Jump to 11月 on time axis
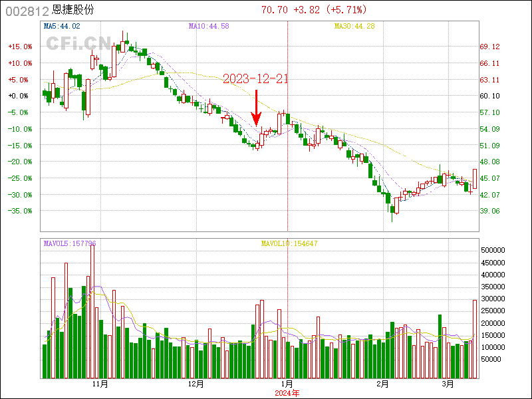 100,384
